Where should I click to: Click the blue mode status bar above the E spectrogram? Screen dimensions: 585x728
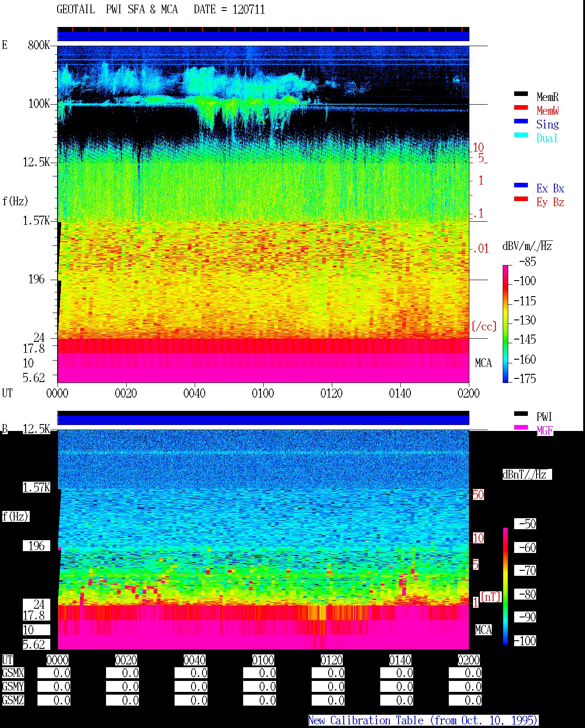pyautogui.click(x=263, y=36)
